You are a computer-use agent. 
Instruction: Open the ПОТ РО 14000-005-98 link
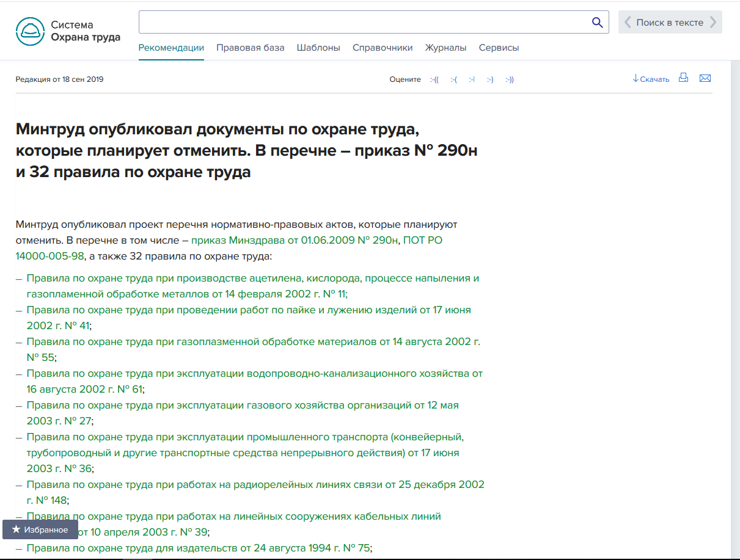point(229,249)
